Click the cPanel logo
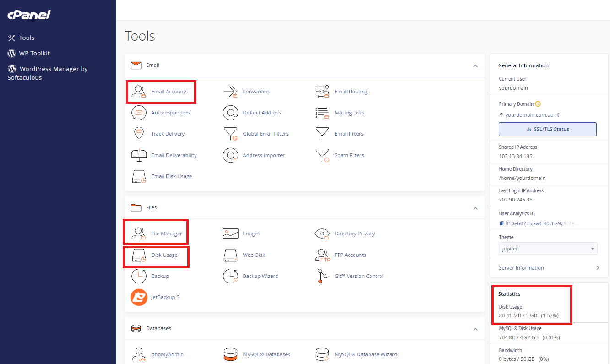The height and width of the screenshot is (364, 610). pyautogui.click(x=29, y=15)
